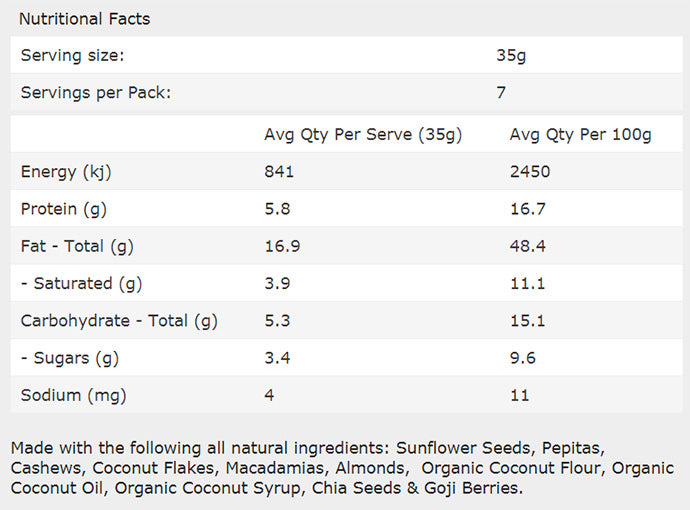The height and width of the screenshot is (510, 690).
Task: Click the Carbohydrate - Total (g) row label
Action: point(119,321)
